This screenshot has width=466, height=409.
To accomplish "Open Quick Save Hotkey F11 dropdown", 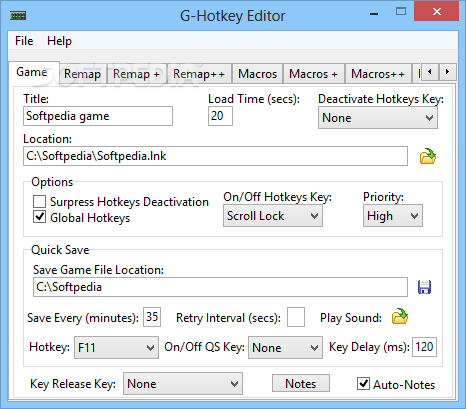I will pos(116,347).
